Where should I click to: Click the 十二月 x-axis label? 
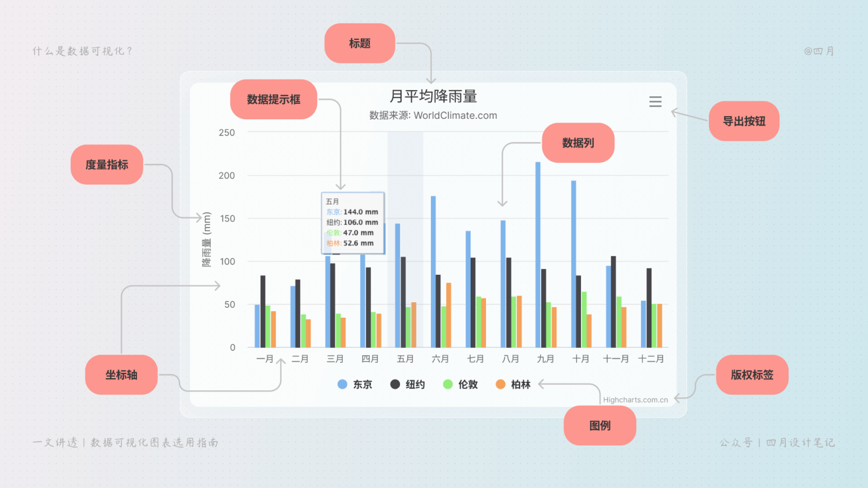(x=651, y=359)
